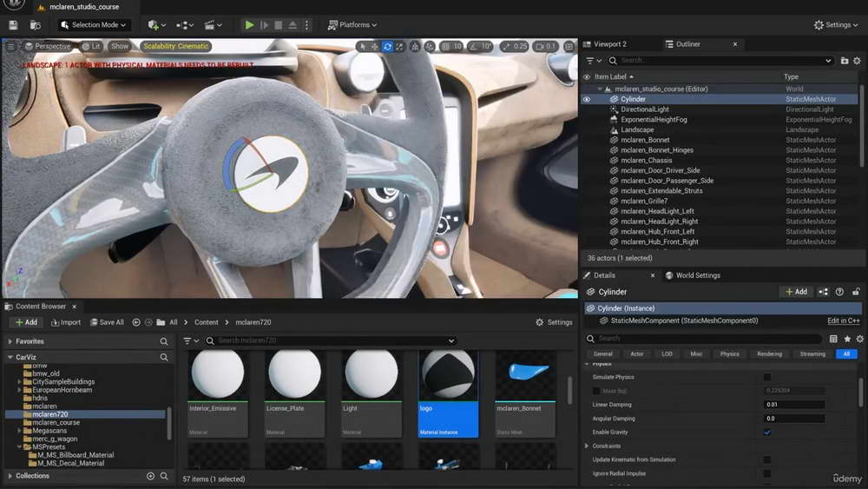Toggle the Details panel lock icon
868x489 pixels.
point(856,292)
